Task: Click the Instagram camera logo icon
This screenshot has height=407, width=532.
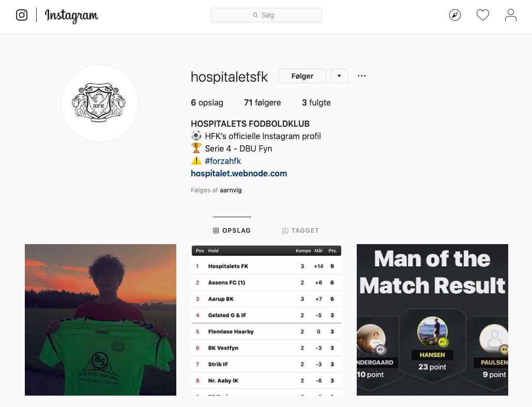Action: tap(22, 15)
